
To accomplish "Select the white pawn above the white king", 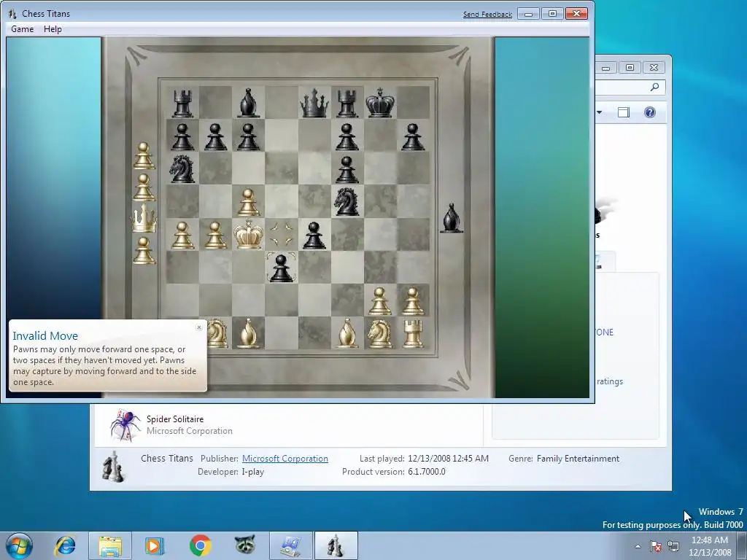I will (x=248, y=202).
